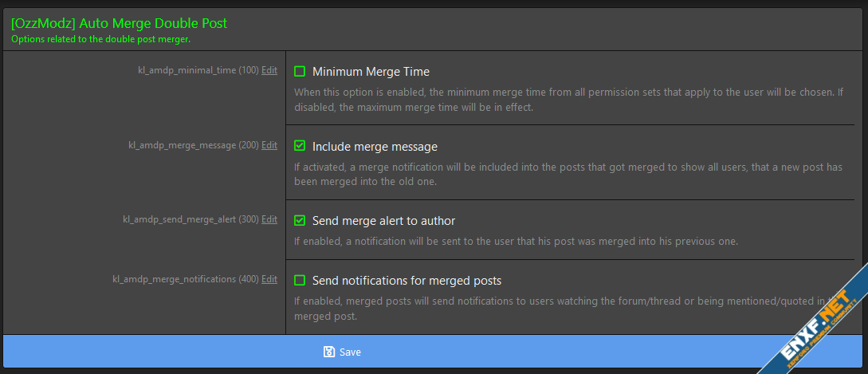Click the "Include merge message" label text

tap(375, 146)
